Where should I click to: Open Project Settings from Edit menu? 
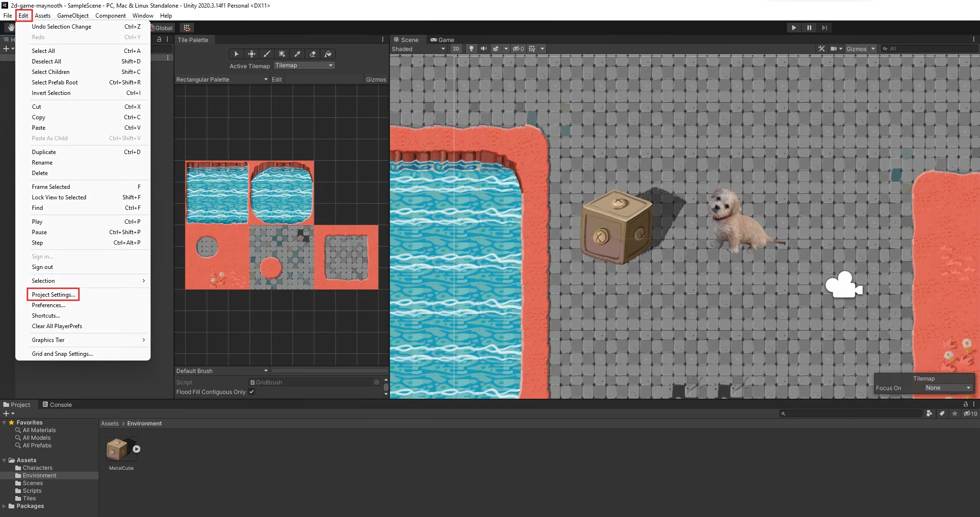point(53,294)
